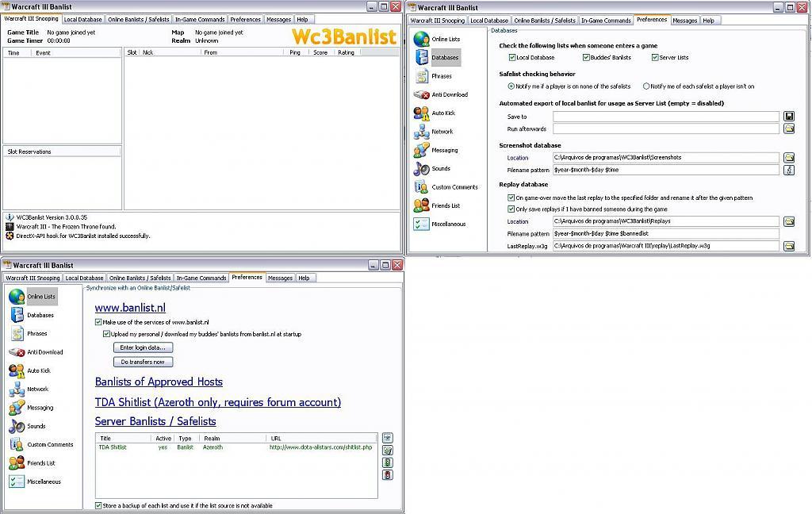Open In-Game Commands tab in top-left window
Screen dimensions: 812x514
coord(200,20)
